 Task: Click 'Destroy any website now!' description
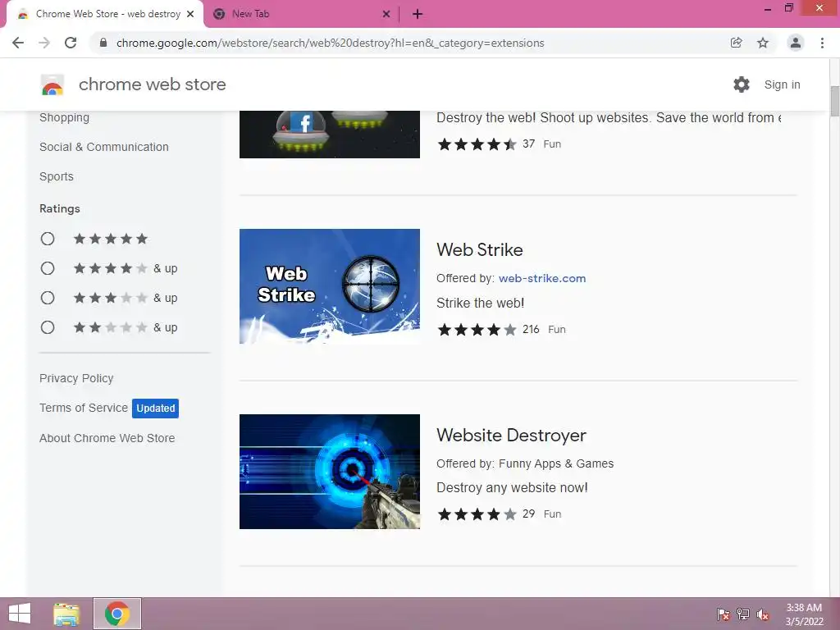[512, 487]
